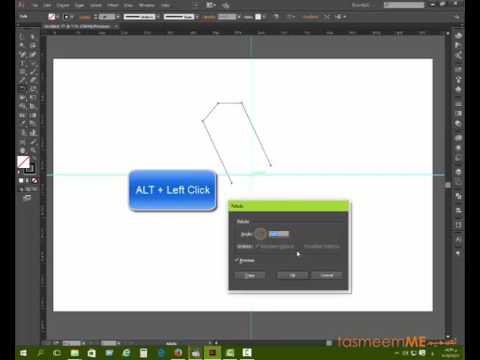Click the Angle input field in the Rotate dialog
Viewport: 480px width, 360px height.
tap(279, 234)
